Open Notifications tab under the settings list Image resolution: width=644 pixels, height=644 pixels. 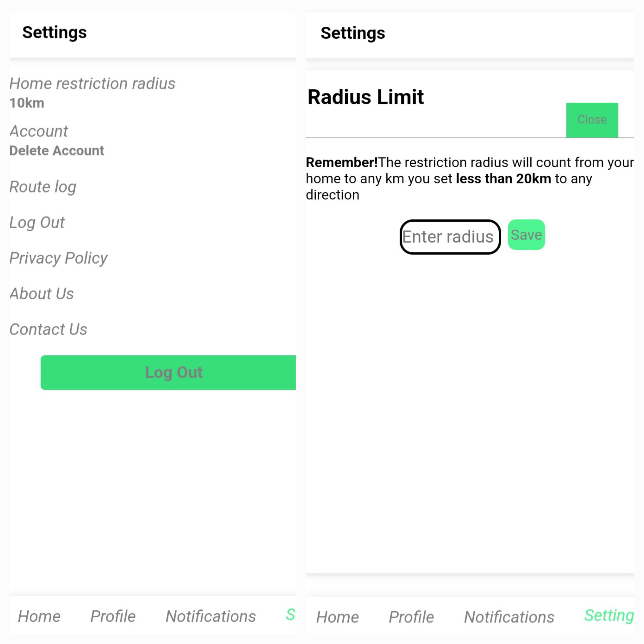pos(211,616)
